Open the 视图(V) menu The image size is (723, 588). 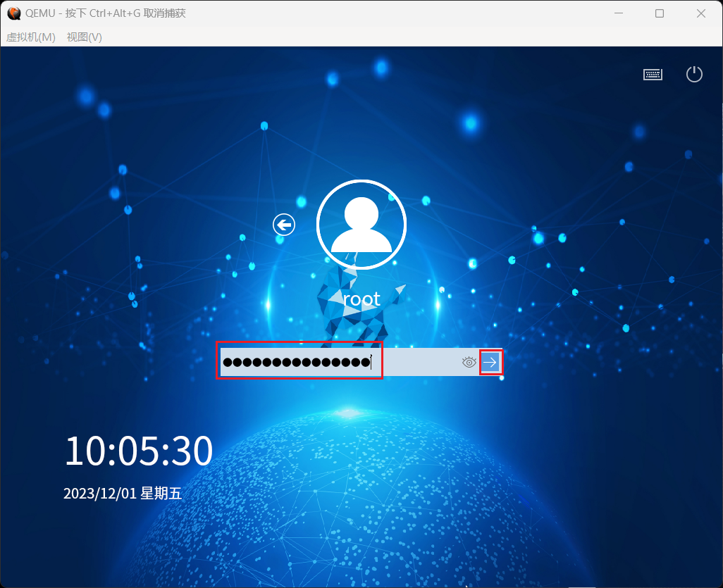coord(85,37)
